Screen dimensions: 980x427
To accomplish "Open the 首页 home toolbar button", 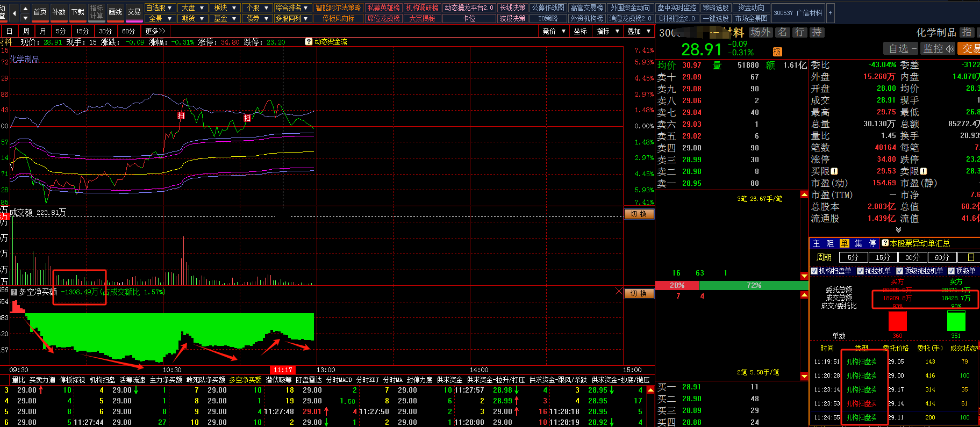I will [x=40, y=12].
